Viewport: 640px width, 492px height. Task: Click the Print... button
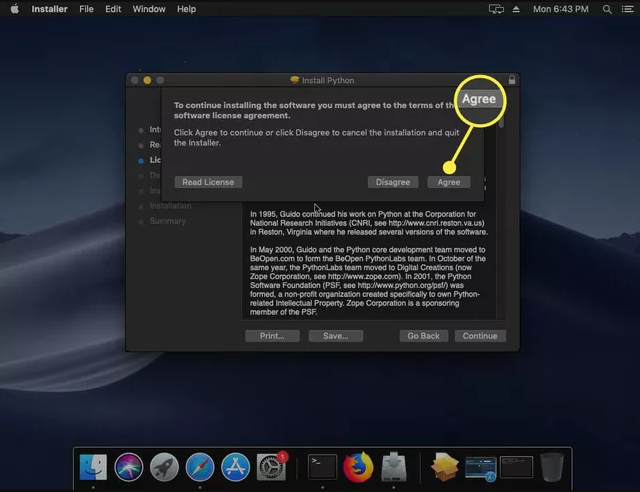click(272, 336)
